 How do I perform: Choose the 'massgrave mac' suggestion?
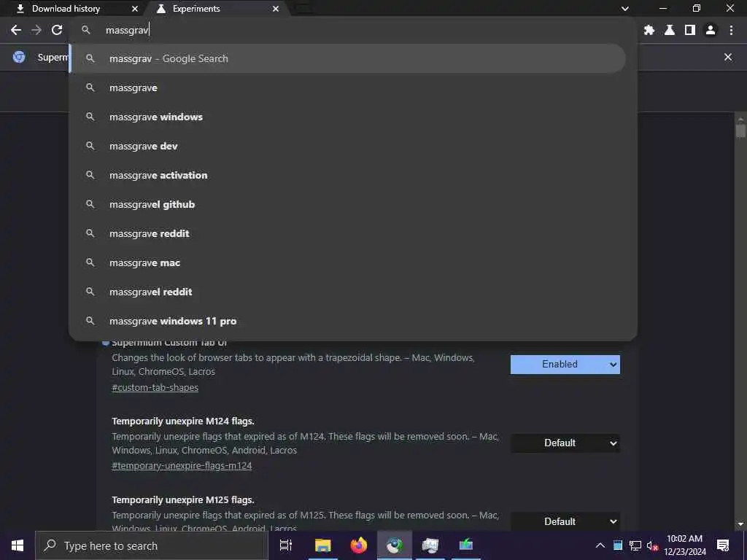pyautogui.click(x=348, y=262)
